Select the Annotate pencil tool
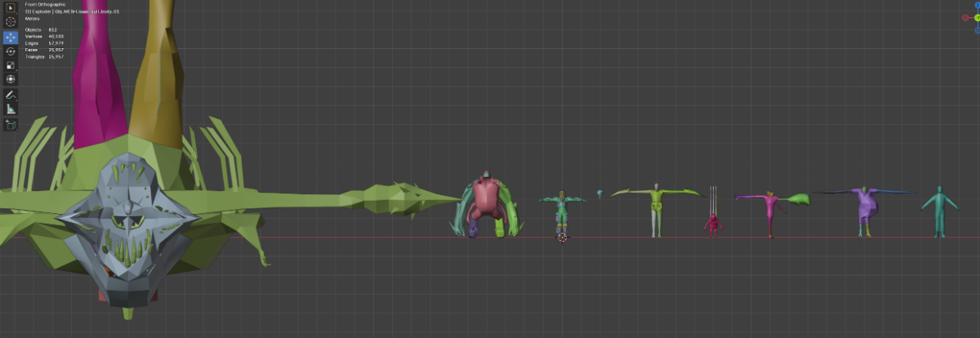Viewport: 980px width, 338px height. pos(11,95)
